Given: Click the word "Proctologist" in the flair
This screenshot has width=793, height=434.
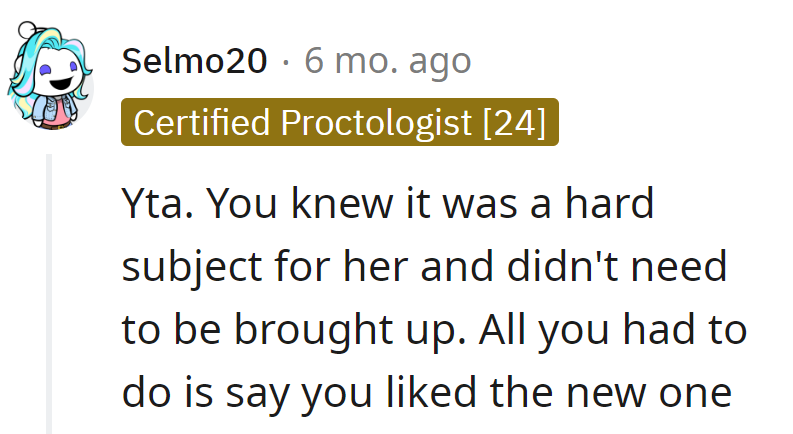Looking at the screenshot, I should click(377, 122).
